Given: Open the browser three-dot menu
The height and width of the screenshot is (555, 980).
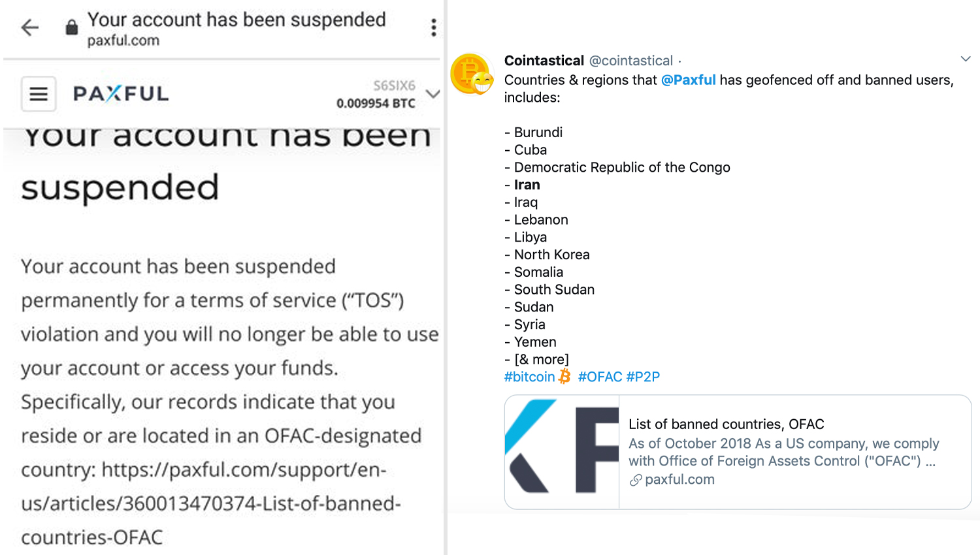Looking at the screenshot, I should tap(434, 27).
